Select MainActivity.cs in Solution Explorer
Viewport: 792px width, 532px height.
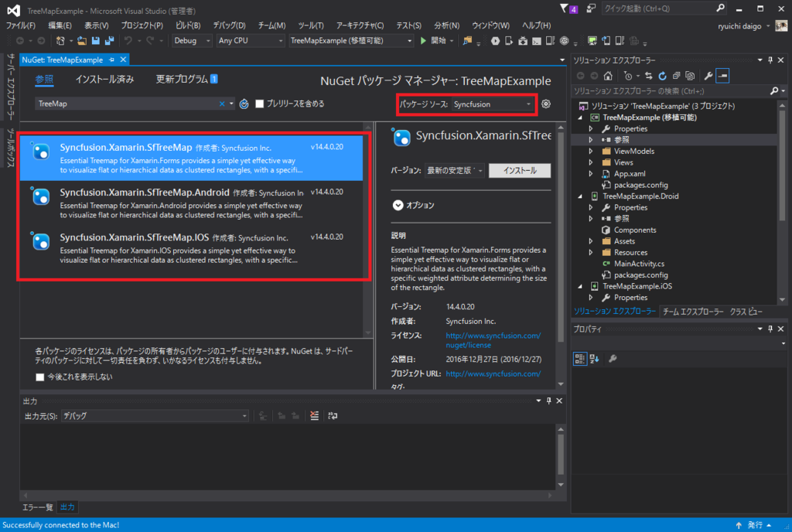tap(639, 264)
